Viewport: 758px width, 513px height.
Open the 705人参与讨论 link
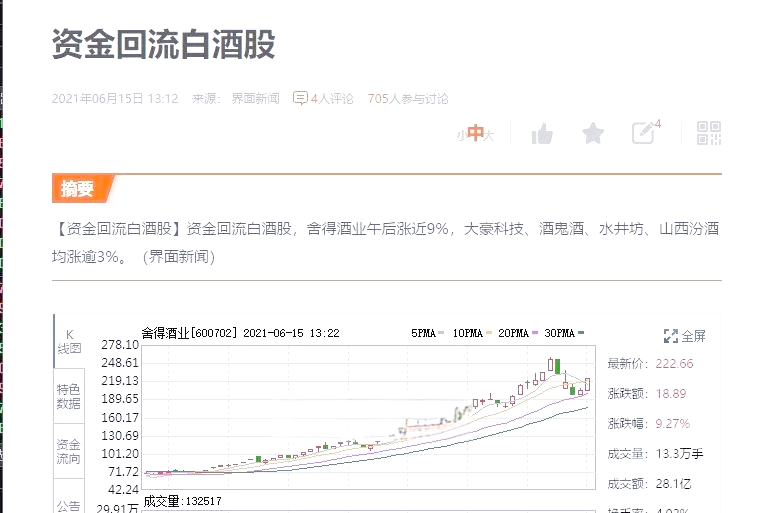(408, 99)
